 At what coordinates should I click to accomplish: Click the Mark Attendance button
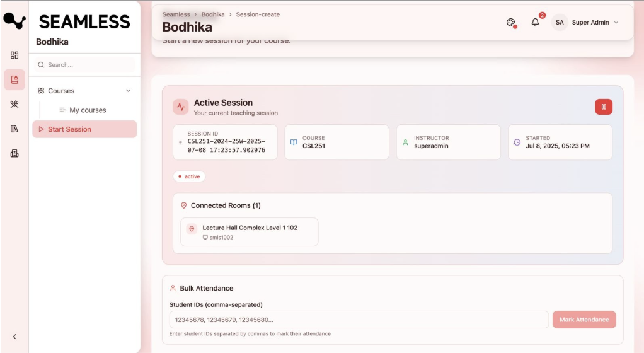(x=584, y=320)
